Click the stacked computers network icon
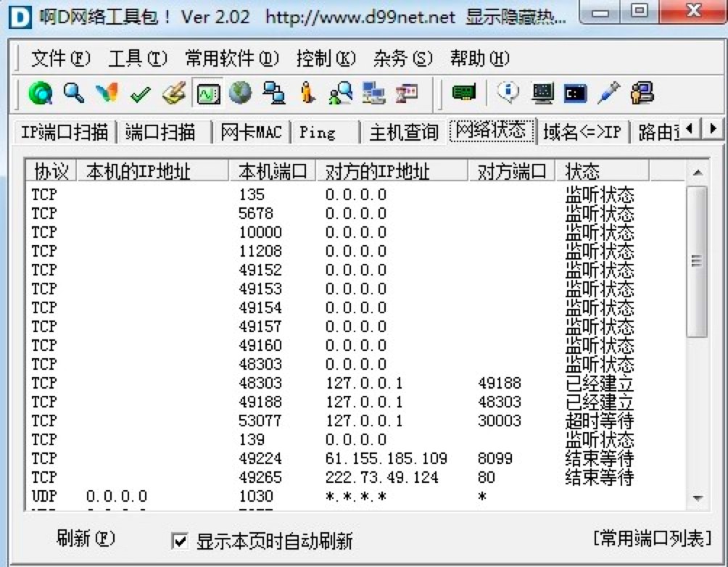The width and height of the screenshot is (728, 567). pyautogui.click(x=373, y=92)
